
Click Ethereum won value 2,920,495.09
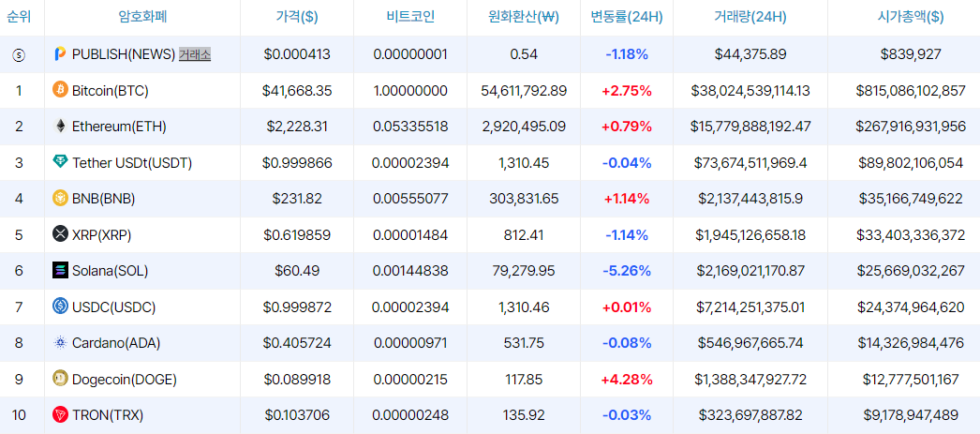(524, 127)
